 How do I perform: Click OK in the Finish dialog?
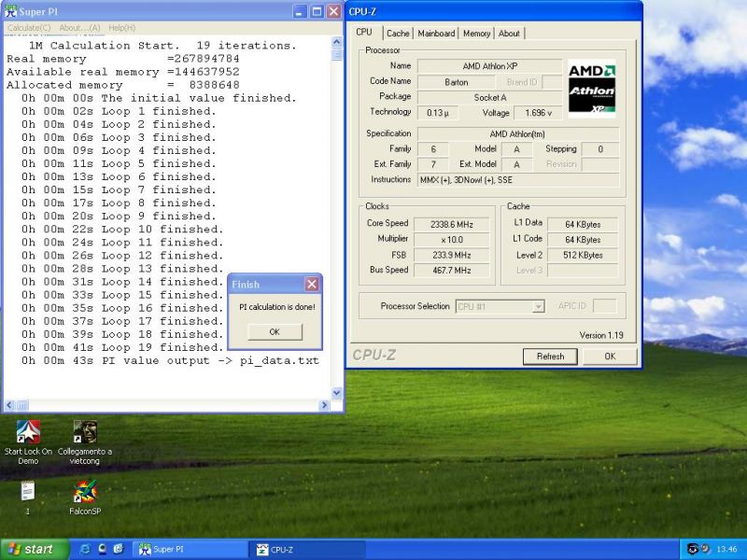pyautogui.click(x=275, y=332)
